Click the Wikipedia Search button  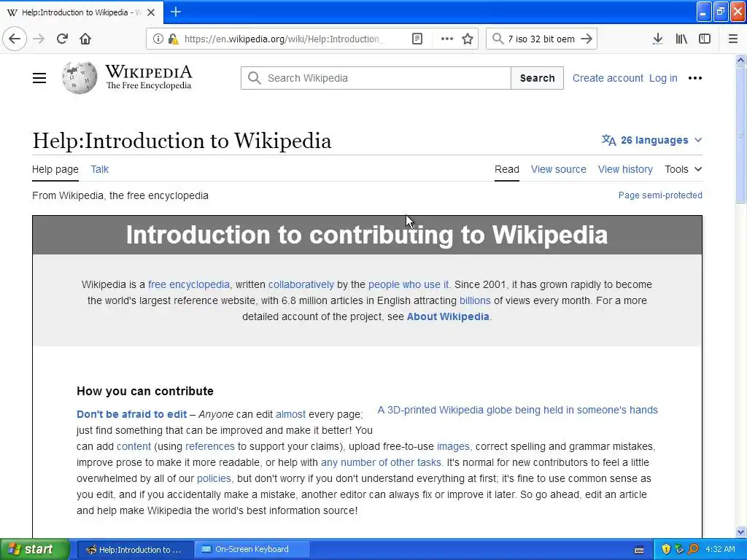537,78
